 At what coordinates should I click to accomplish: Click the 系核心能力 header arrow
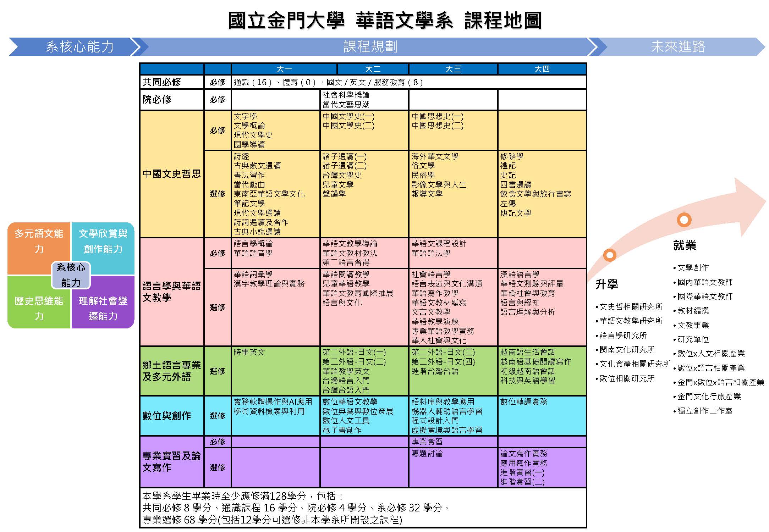point(75,47)
